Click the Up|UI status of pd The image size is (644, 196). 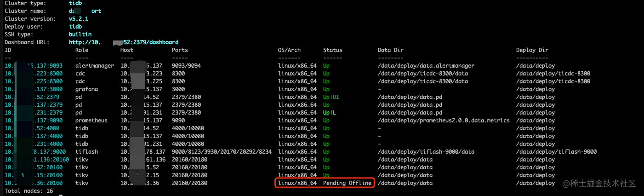(x=331, y=97)
